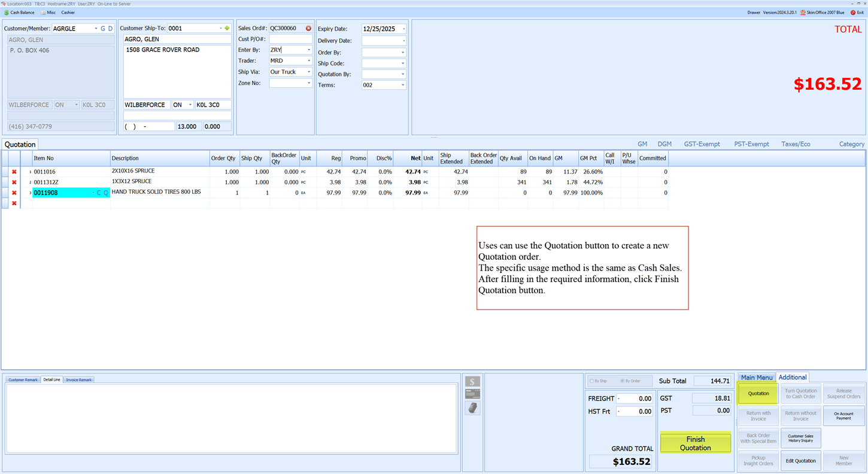The image size is (868, 474).
Task: Click the G toggle beside Customer/Member
Action: click(x=102, y=28)
